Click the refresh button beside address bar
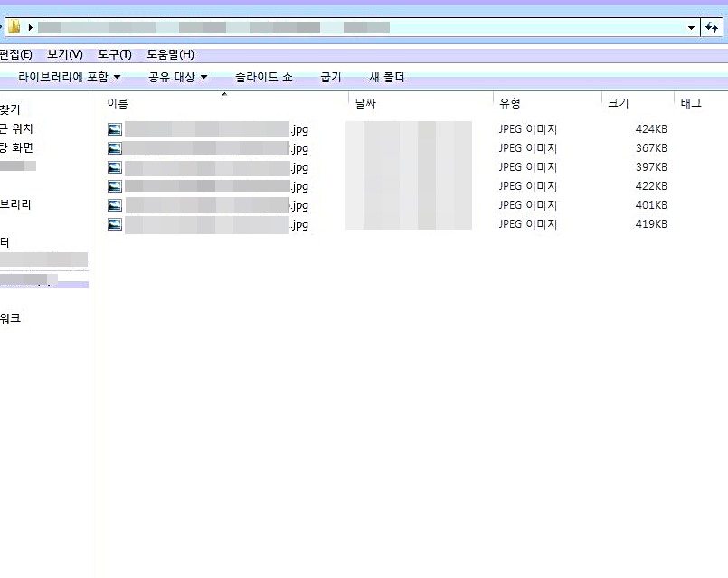 [712, 28]
